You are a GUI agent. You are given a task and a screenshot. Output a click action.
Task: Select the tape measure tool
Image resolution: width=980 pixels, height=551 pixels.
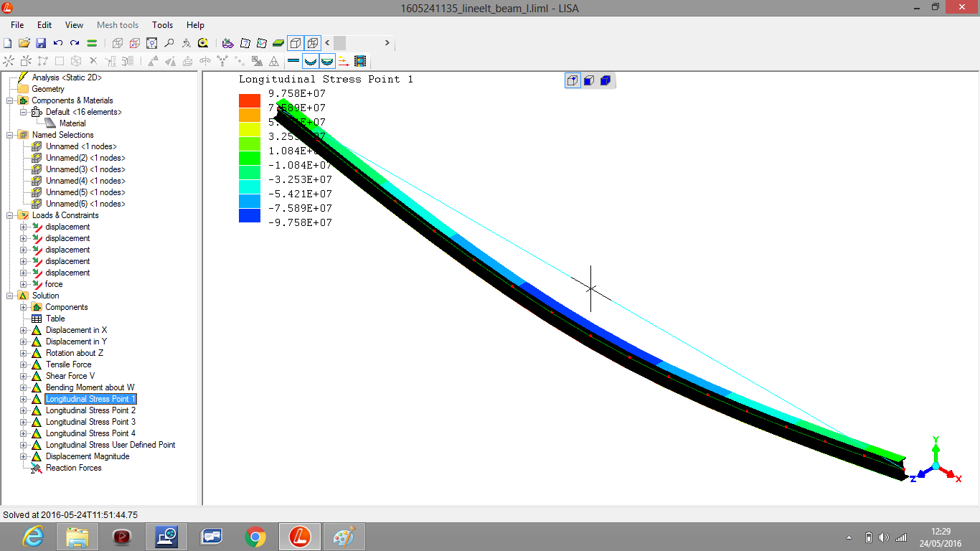(204, 43)
